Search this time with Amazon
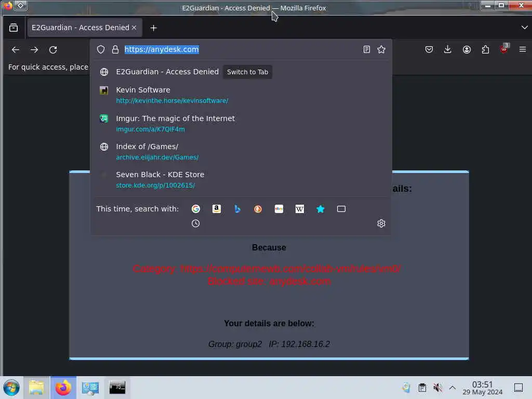The width and height of the screenshot is (532, 399). [217, 209]
